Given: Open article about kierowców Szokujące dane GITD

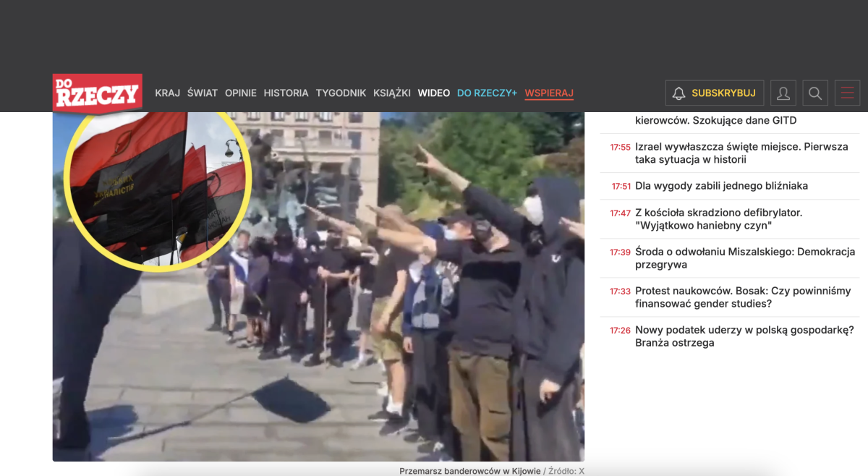Looking at the screenshot, I should click(x=716, y=121).
